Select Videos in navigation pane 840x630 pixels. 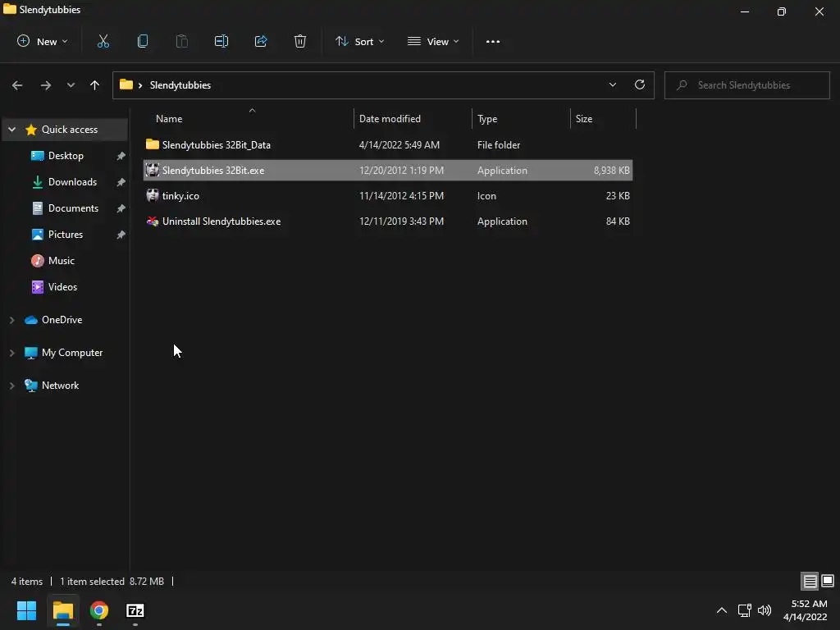tap(62, 286)
